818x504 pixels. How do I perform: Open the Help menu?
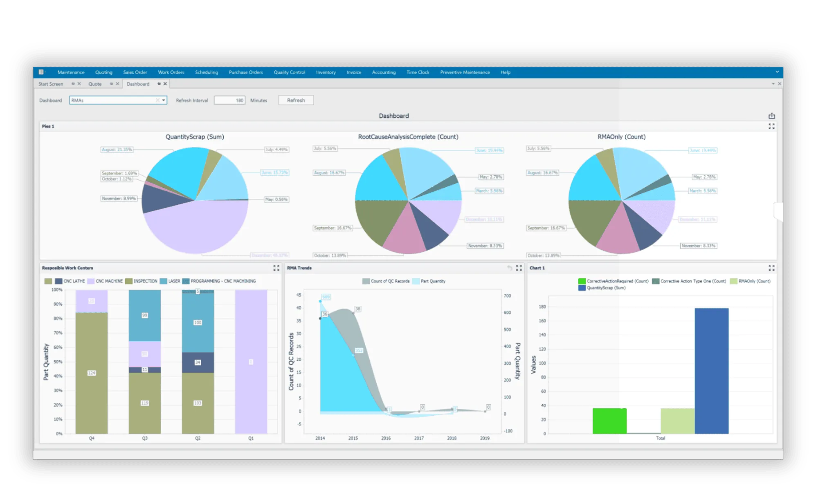point(506,72)
